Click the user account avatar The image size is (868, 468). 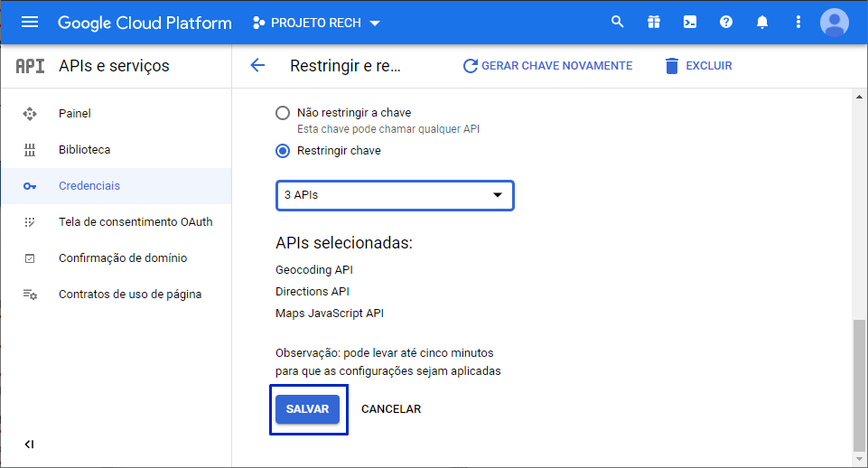tap(834, 23)
